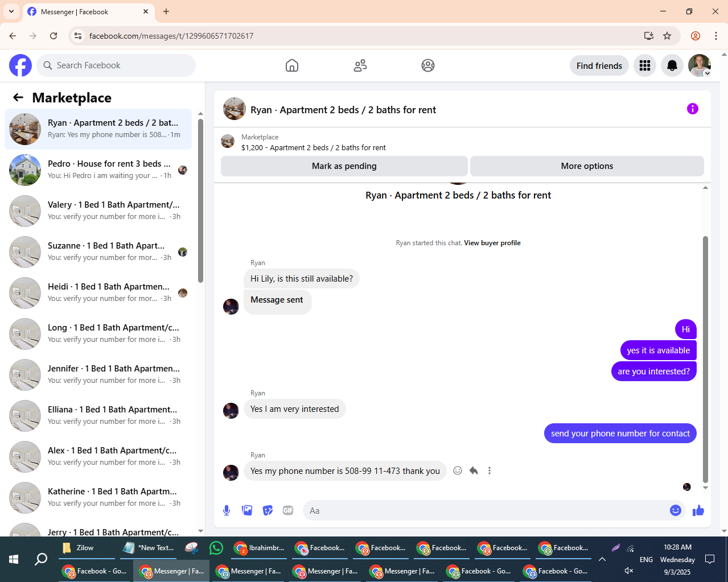Choose a sticker icon
Image resolution: width=728 pixels, height=582 pixels.
[268, 510]
